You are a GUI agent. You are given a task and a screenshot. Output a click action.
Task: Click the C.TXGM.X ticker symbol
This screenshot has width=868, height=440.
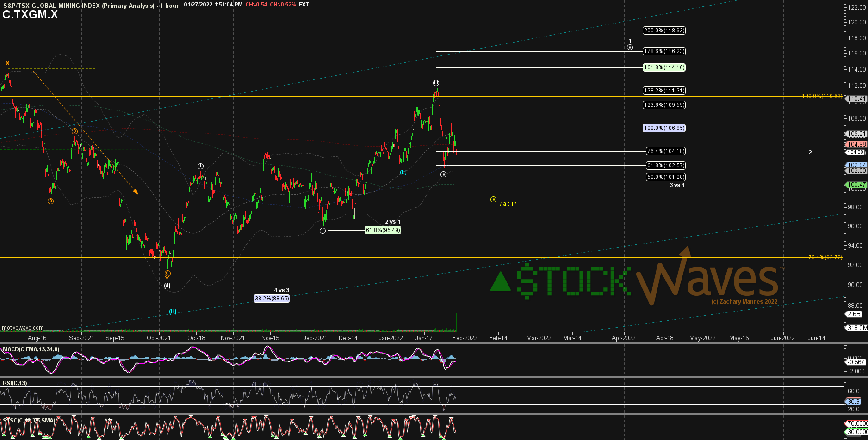point(30,15)
